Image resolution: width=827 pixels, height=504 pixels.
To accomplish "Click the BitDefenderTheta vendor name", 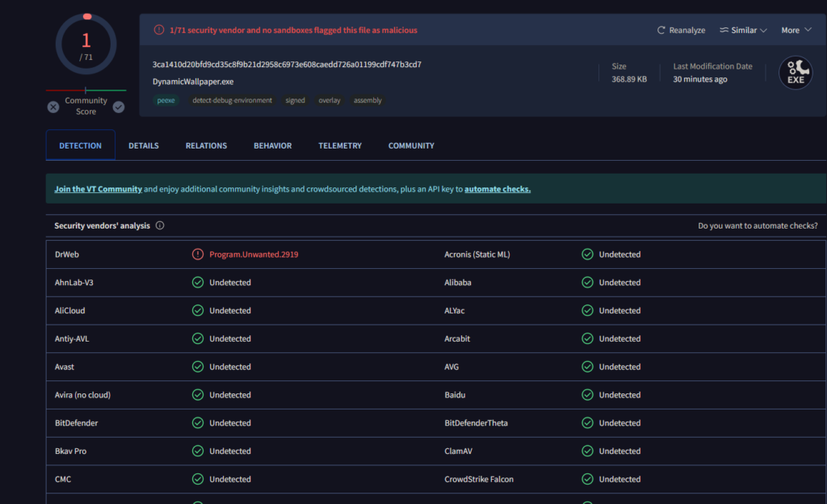I will point(476,422).
